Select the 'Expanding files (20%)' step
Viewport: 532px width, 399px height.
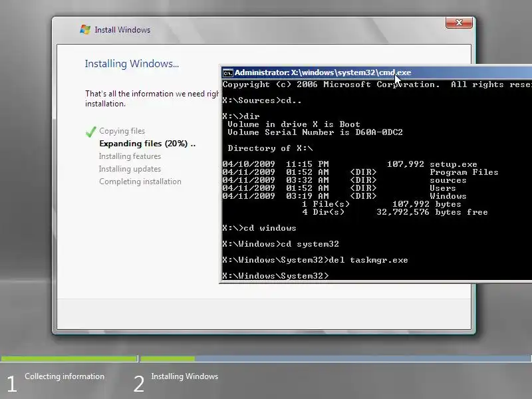[x=147, y=144]
